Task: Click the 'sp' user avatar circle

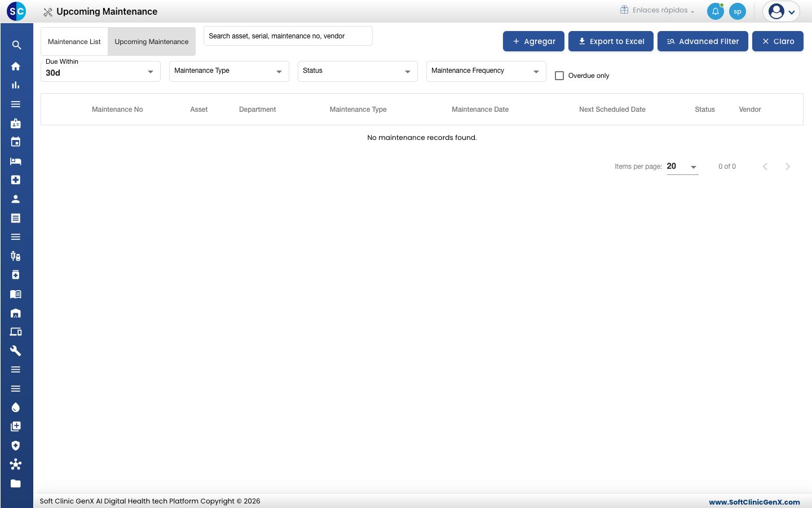Action: tap(738, 11)
